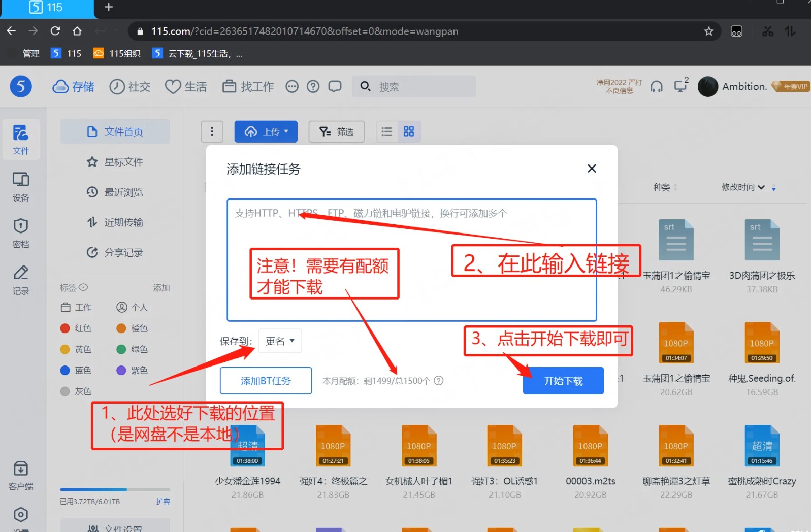Open 近期传输 recent transfers
The height and width of the screenshot is (532, 811).
[115, 222]
